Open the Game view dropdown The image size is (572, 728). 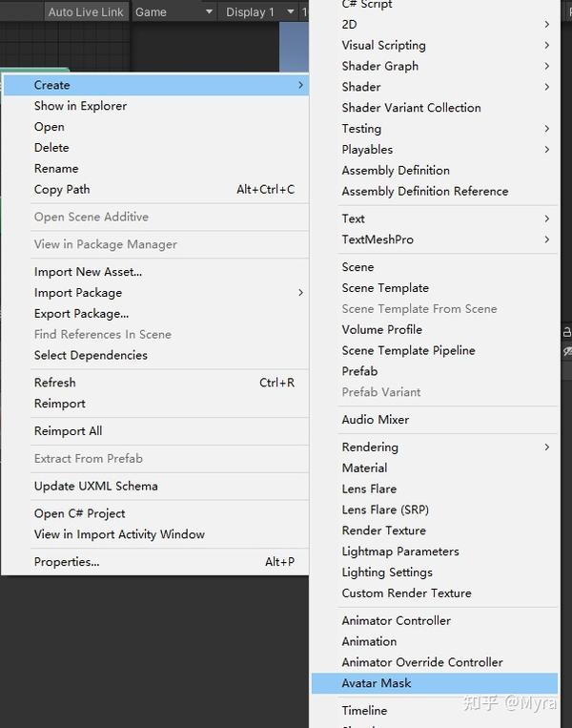click(173, 11)
